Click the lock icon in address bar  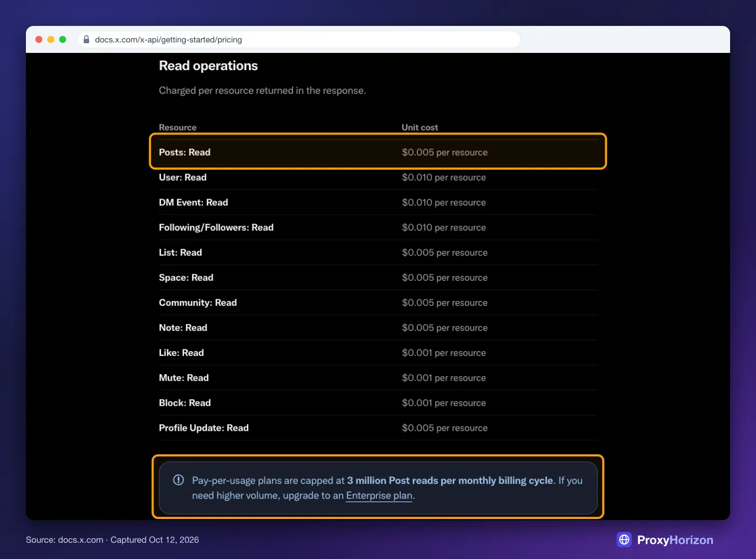[x=86, y=39]
